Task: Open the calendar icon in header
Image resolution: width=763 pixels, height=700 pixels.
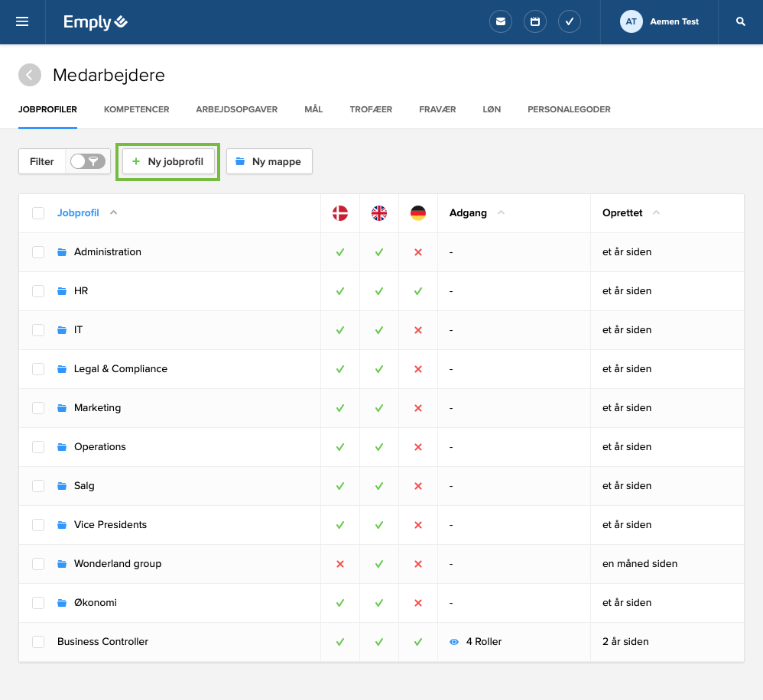Action: 535,22
